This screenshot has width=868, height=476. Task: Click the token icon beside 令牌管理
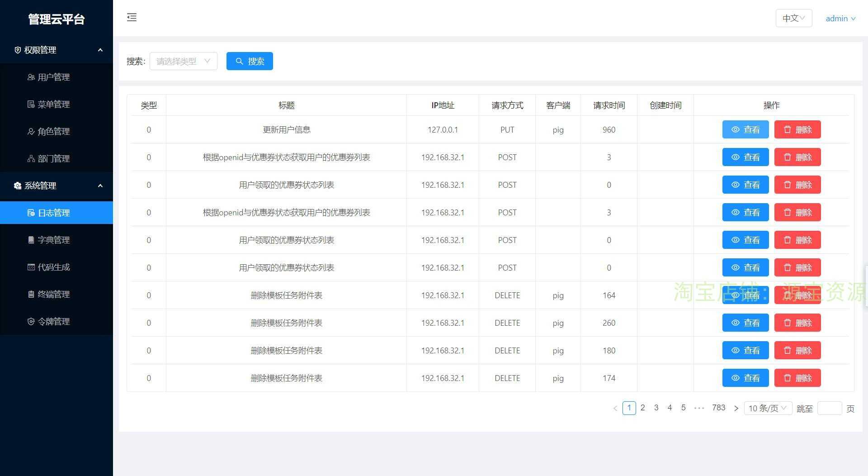point(31,321)
